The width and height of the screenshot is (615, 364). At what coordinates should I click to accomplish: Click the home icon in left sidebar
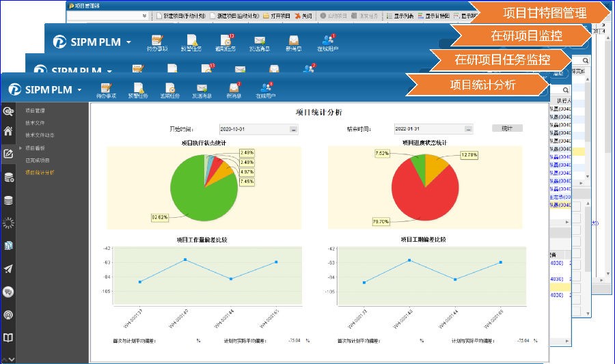click(8, 131)
